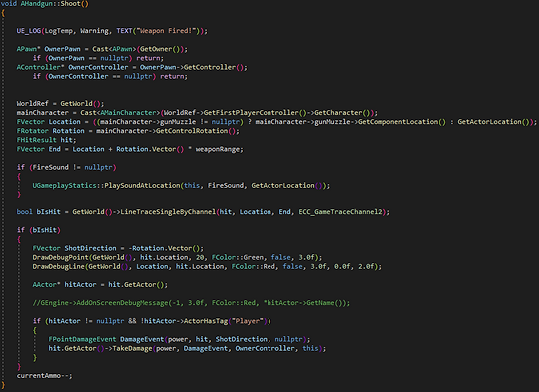Select the ECC_GameTraceChannel2 argument
The width and height of the screenshot is (539, 392).
point(340,212)
